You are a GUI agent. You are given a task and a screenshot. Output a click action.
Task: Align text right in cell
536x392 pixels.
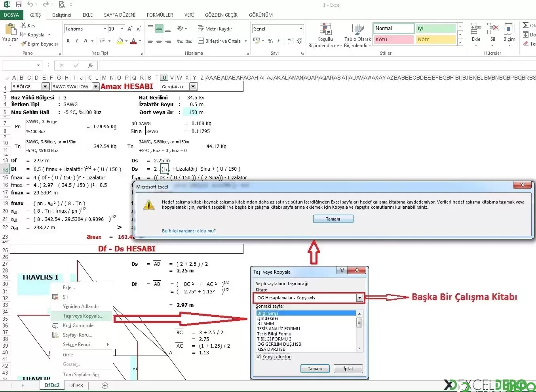point(168,41)
